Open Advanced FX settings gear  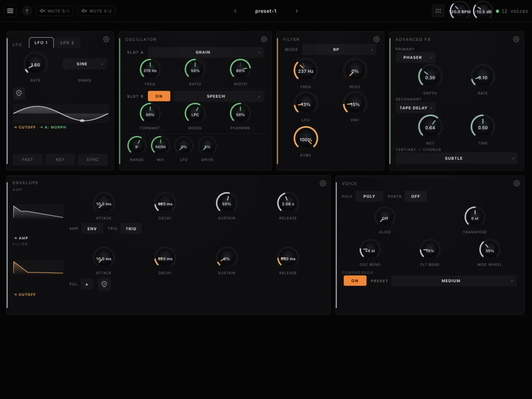click(x=516, y=39)
